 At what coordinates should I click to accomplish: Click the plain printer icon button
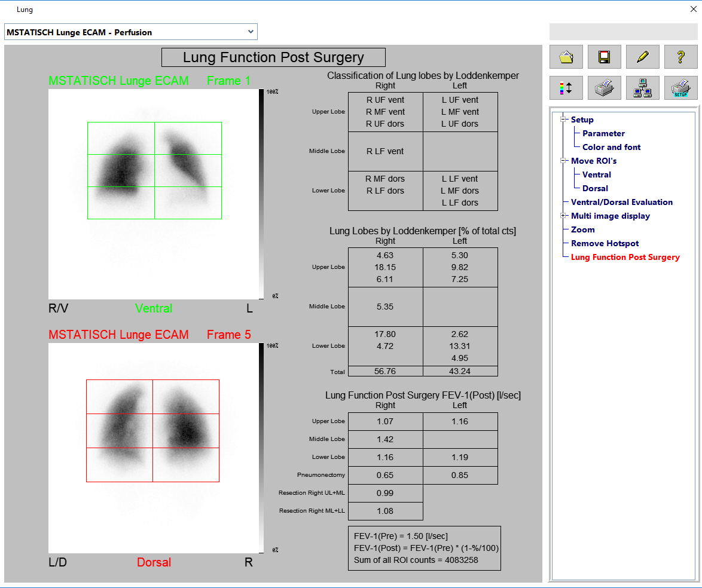point(604,88)
